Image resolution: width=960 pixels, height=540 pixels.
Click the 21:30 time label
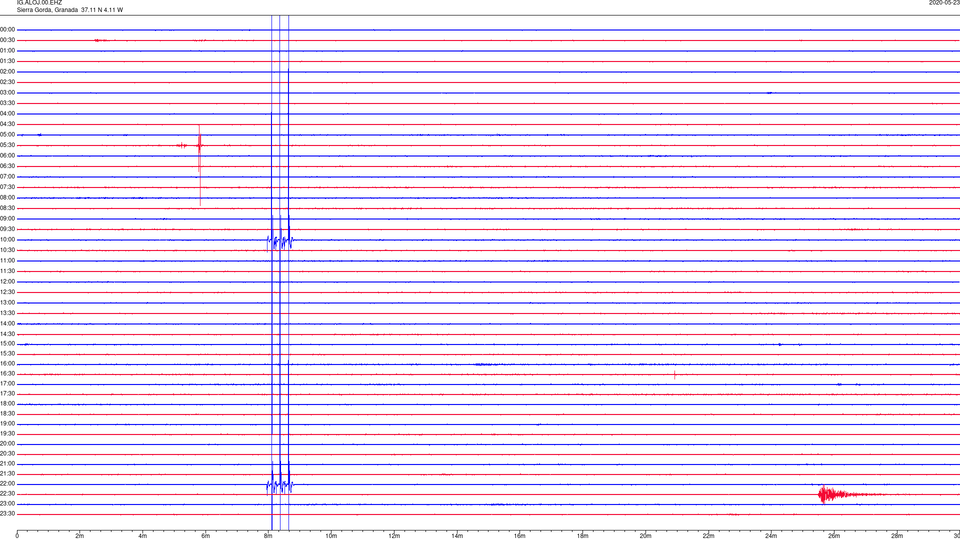[x=7, y=473]
